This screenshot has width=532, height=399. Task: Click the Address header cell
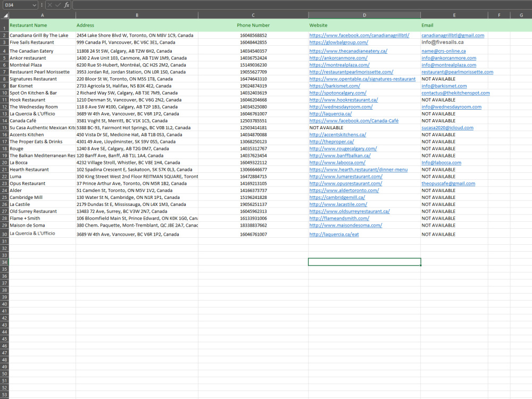pos(137,26)
